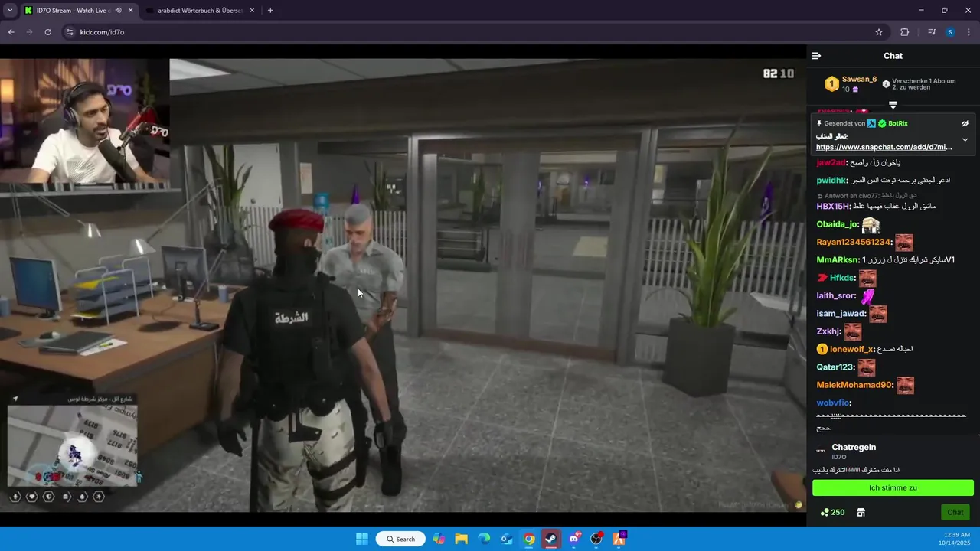Click the stream video player area
Image resolution: width=980 pixels, height=551 pixels.
(x=403, y=285)
